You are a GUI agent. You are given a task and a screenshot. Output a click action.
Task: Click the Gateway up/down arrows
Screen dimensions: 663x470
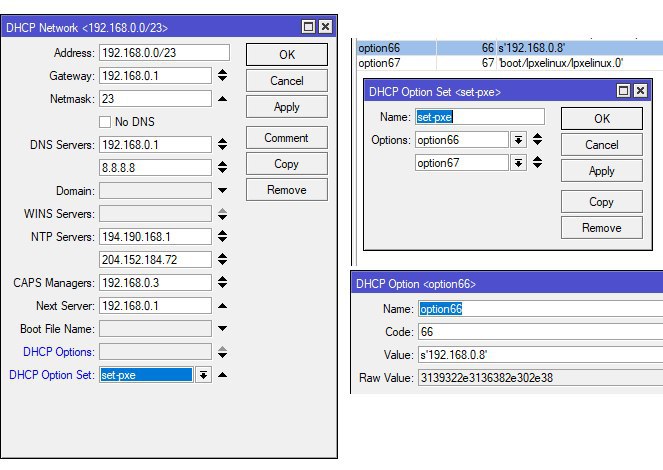[222, 76]
